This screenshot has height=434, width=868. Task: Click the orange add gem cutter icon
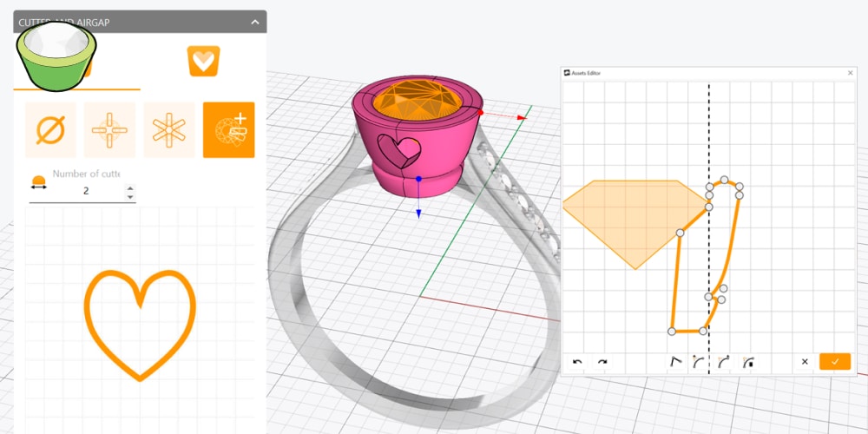(x=228, y=130)
